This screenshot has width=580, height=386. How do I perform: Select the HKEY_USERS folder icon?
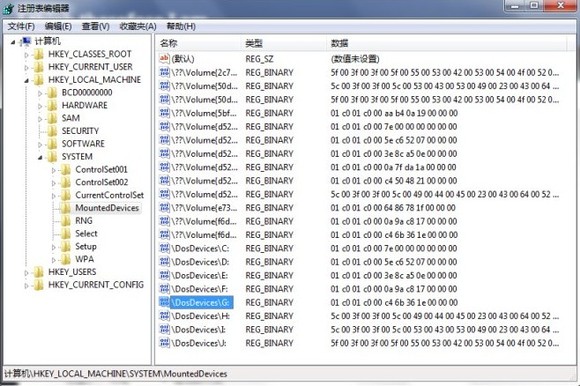(x=38, y=272)
